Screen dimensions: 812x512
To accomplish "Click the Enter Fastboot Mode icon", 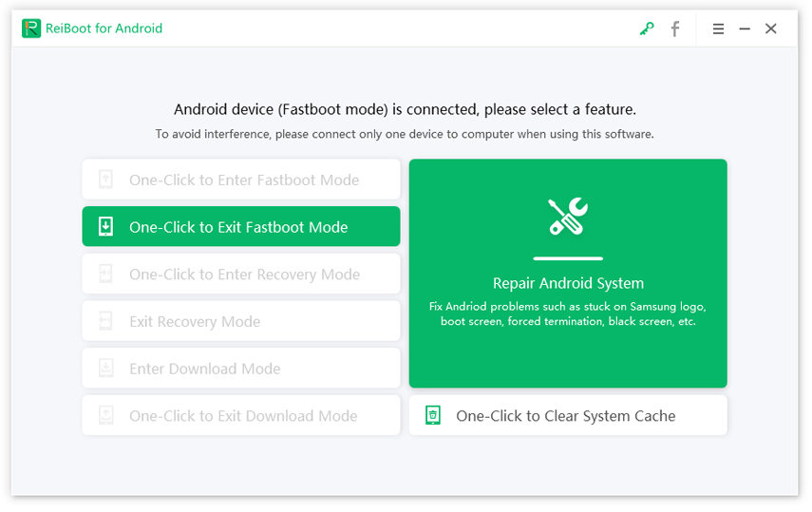I will tap(106, 180).
